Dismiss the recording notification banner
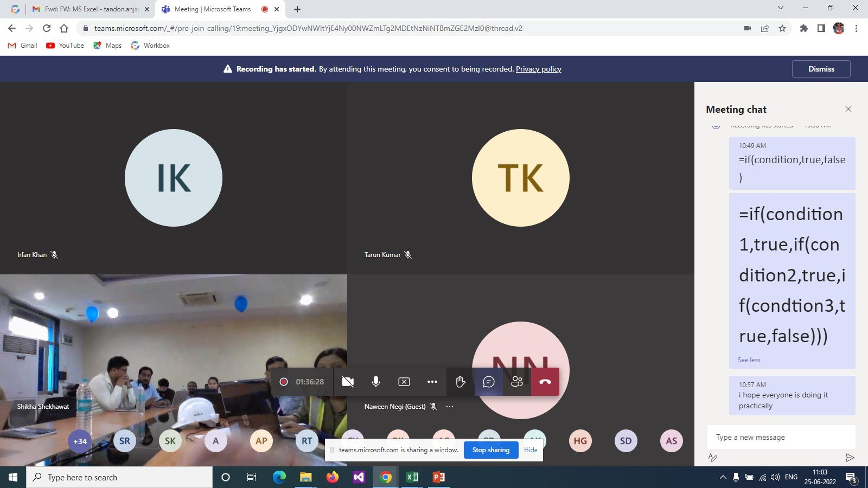 [821, 69]
